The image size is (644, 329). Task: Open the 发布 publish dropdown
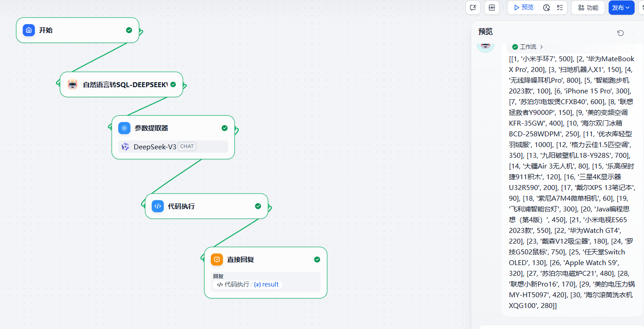[621, 8]
